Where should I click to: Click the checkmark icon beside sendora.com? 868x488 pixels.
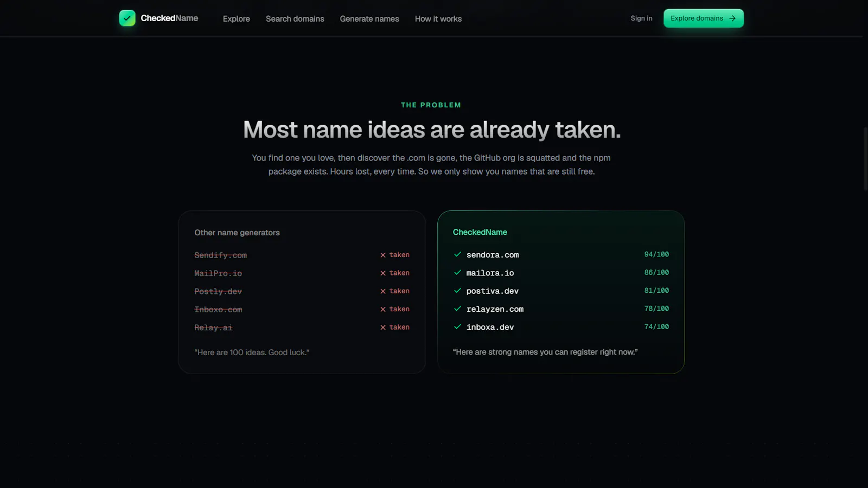[x=457, y=254]
